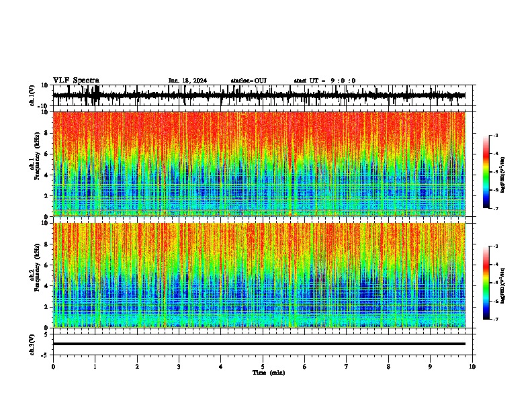Screen dimensions: 532x411
Task: Click the "station=OUI" header label
Action: [x=249, y=81]
